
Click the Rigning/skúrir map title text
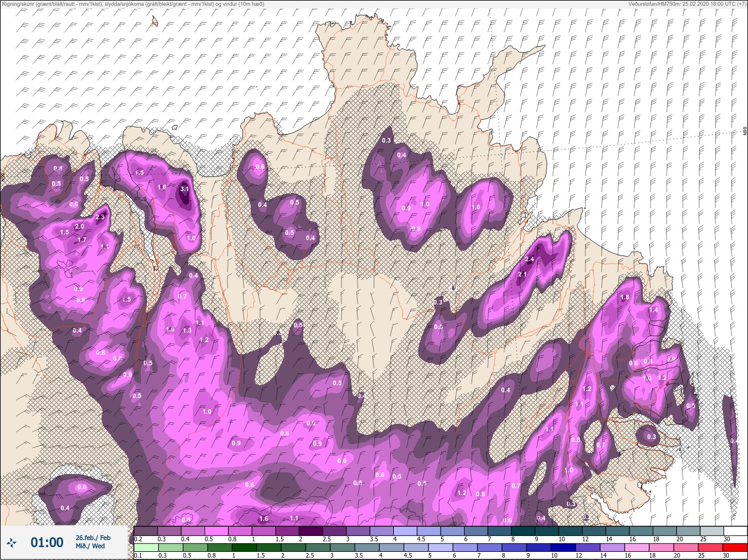pos(132,4)
